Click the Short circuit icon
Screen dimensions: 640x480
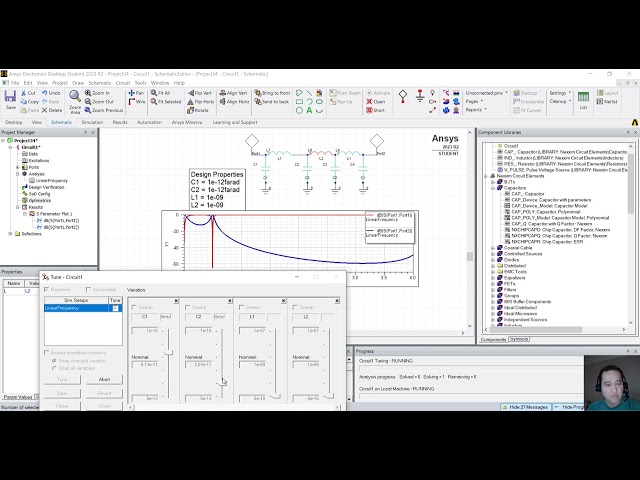click(369, 110)
